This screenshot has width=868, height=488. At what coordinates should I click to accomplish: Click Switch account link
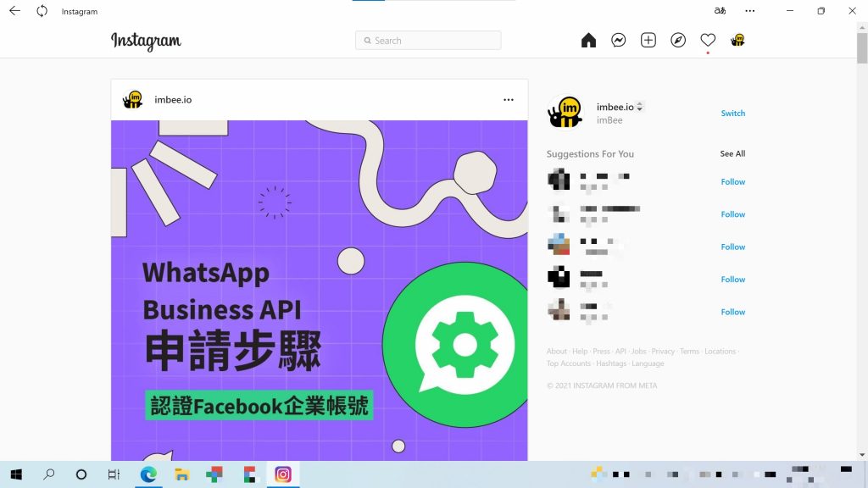(x=733, y=113)
